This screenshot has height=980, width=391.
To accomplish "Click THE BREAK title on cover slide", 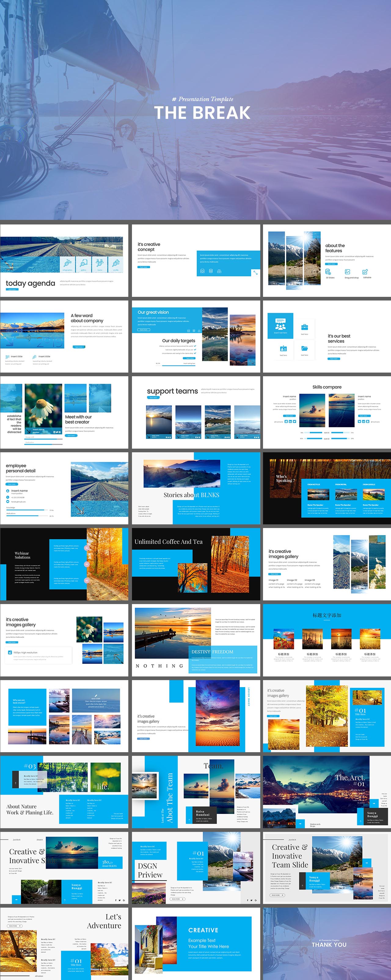I will [x=202, y=113].
